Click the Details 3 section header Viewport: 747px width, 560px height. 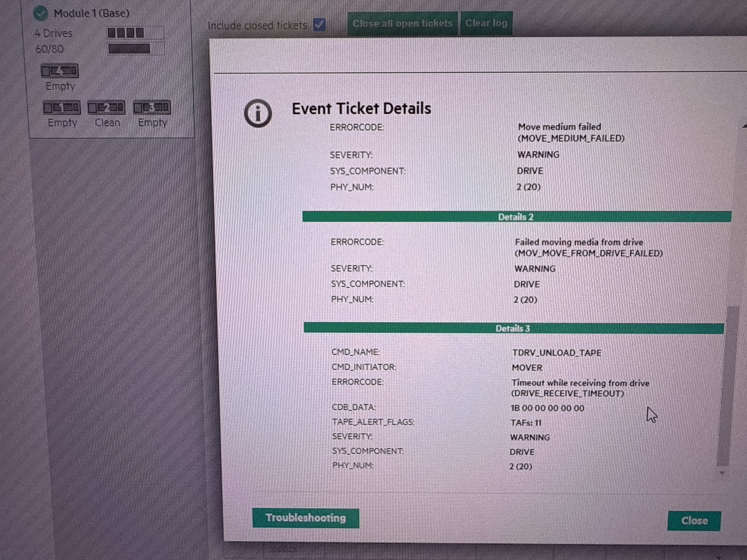[x=513, y=329]
